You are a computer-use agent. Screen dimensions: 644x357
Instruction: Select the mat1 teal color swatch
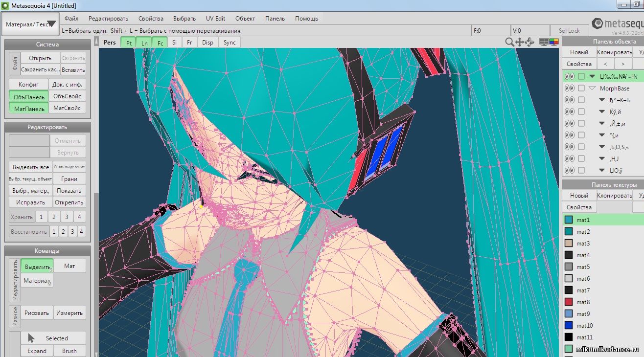pos(569,220)
